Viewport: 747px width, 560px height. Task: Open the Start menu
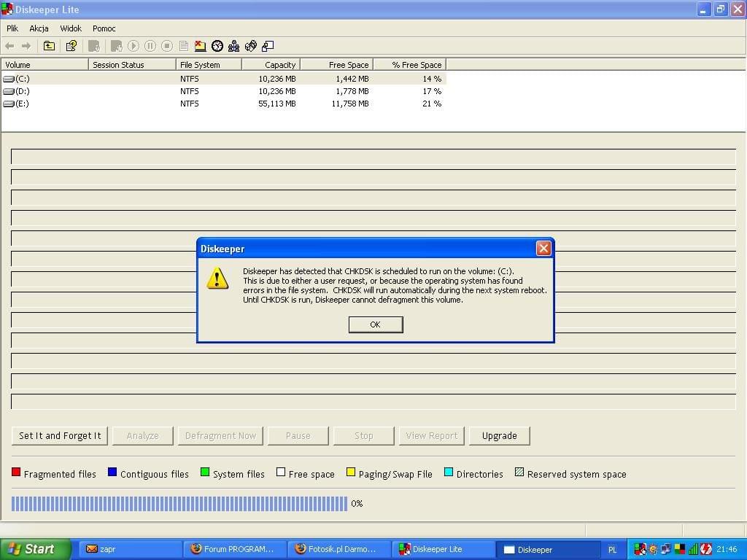pyautogui.click(x=35, y=549)
